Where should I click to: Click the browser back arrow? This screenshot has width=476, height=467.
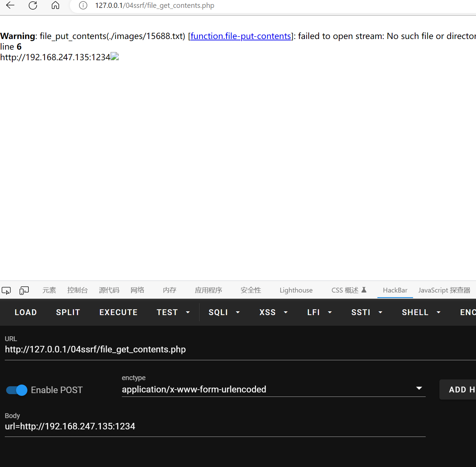tap(10, 5)
